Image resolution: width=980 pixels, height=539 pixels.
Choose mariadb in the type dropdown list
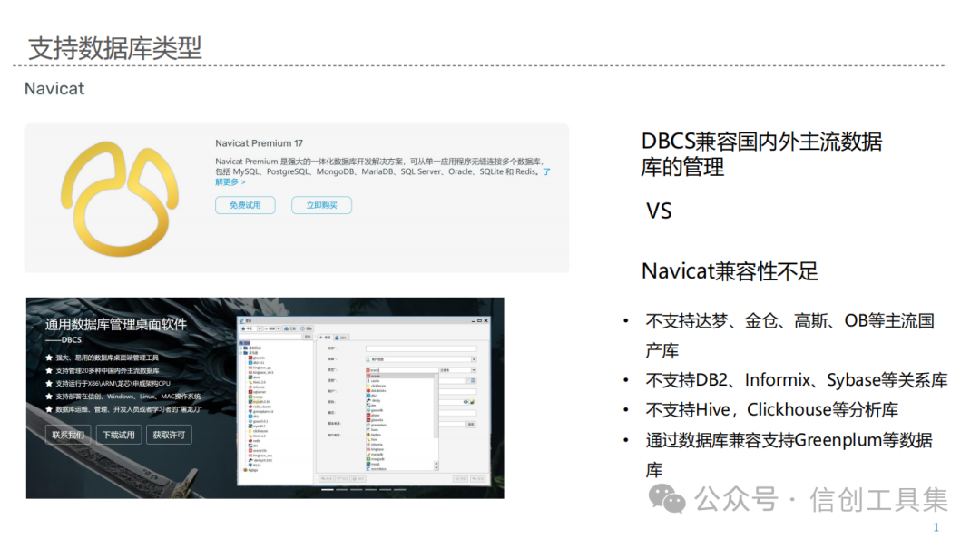coord(400,454)
